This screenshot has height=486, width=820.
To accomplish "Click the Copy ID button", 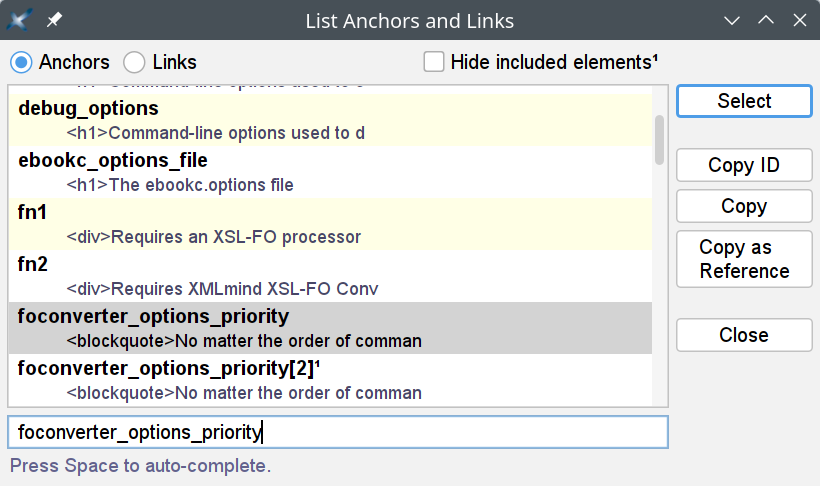I will point(744,166).
